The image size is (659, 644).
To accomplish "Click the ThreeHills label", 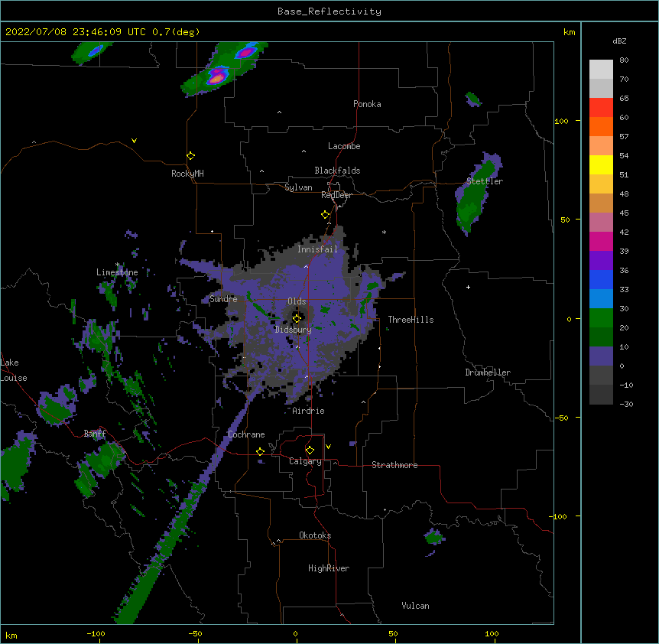I will [x=411, y=320].
